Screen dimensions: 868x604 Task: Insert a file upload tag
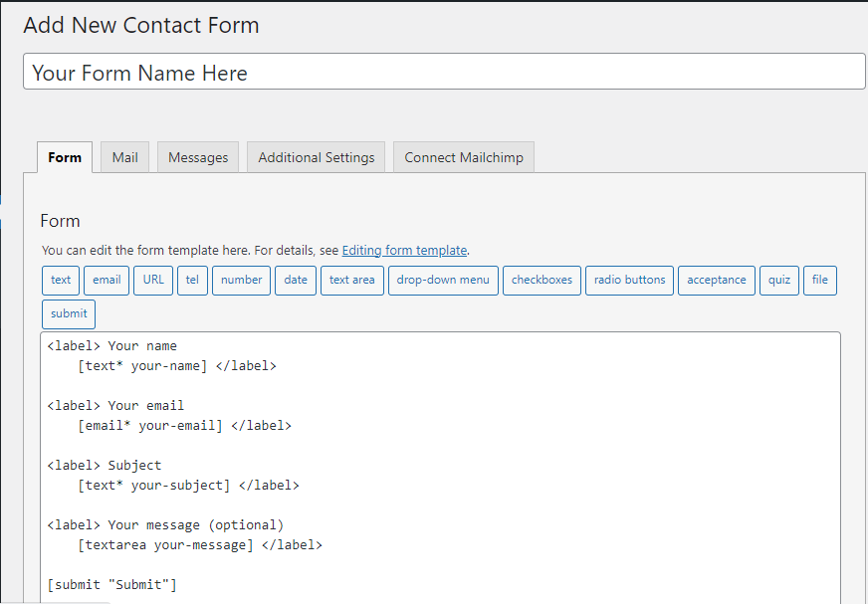point(819,280)
